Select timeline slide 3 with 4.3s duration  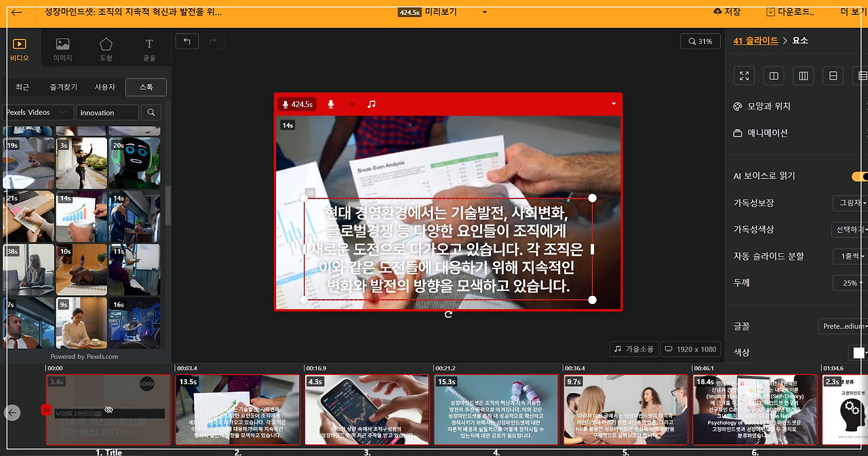[367, 410]
